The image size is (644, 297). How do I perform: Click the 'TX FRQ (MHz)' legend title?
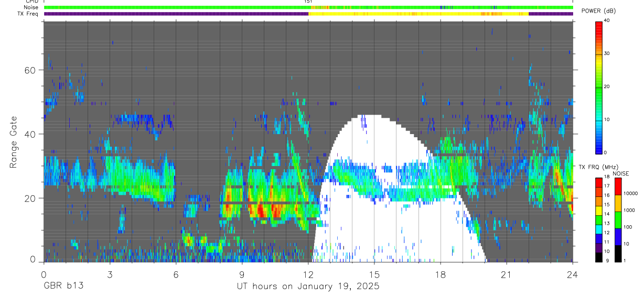coord(598,167)
